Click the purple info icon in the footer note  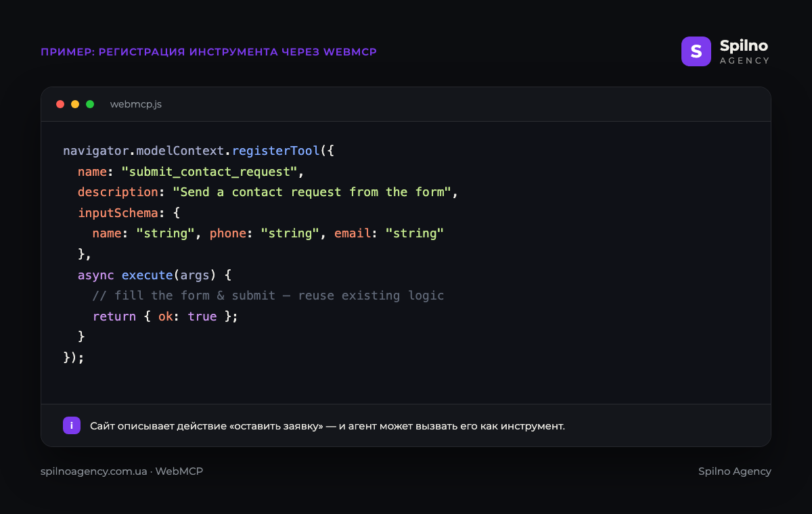[x=72, y=425]
